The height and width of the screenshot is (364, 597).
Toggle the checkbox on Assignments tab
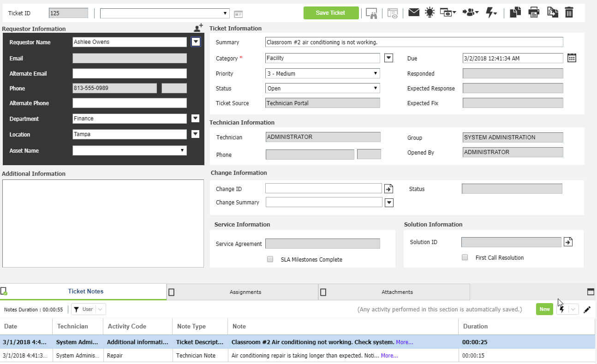coord(171,292)
